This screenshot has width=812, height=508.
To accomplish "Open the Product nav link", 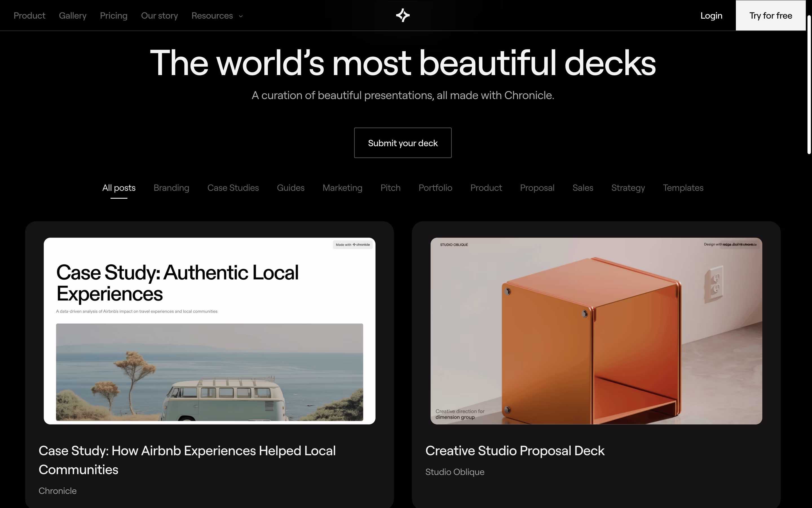I will tap(30, 16).
